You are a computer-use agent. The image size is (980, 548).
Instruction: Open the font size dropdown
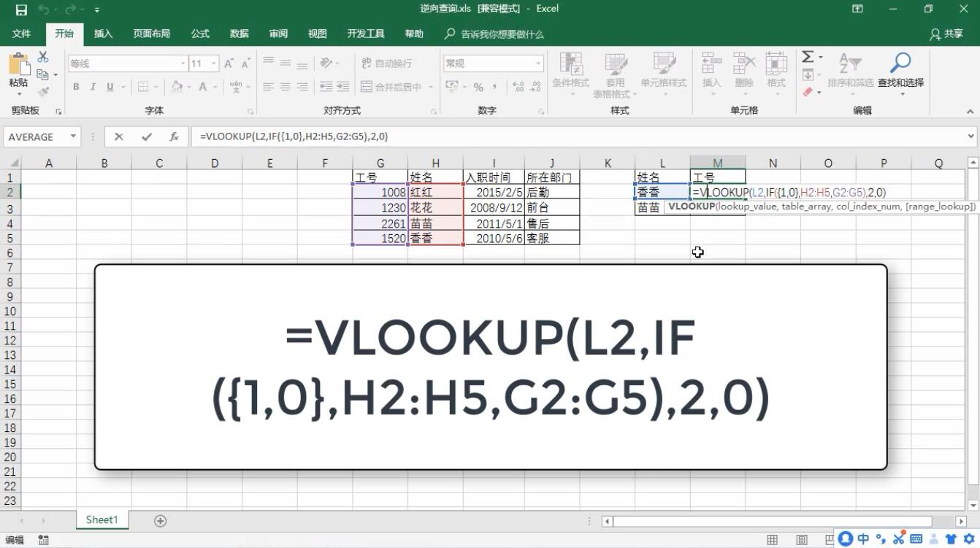[x=213, y=63]
